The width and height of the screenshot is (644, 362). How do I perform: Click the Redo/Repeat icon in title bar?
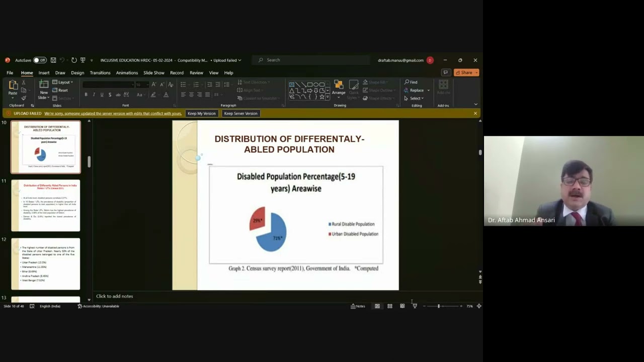74,60
